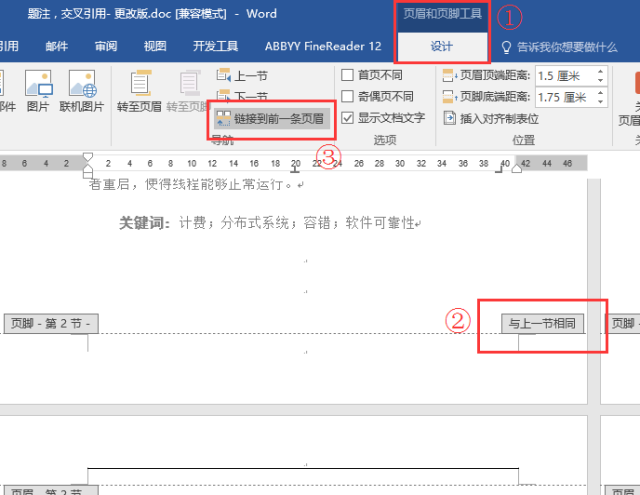
Task: Click the 页脚 - 第 2 节 - label
Action: (x=51, y=324)
